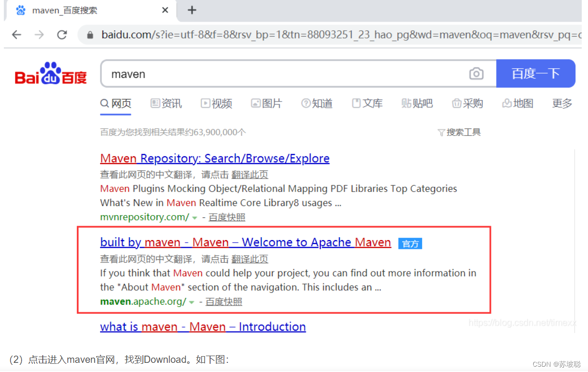This screenshot has width=588, height=372.
Task: Click 翻译此页 under Apache Maven result
Action: 250,259
